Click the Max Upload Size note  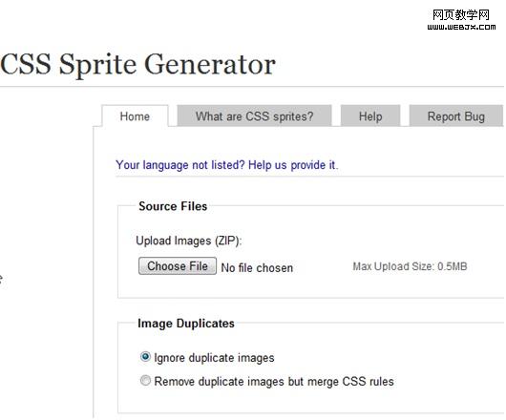[410, 266]
